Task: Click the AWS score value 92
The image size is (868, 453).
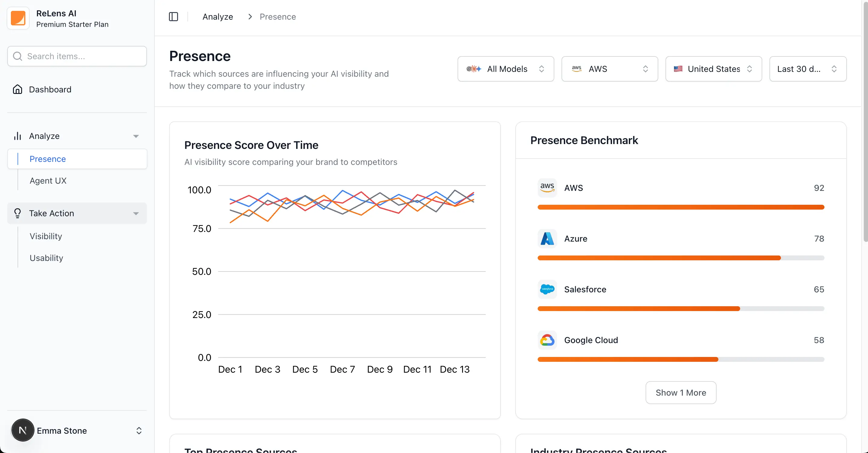Action: click(x=819, y=188)
